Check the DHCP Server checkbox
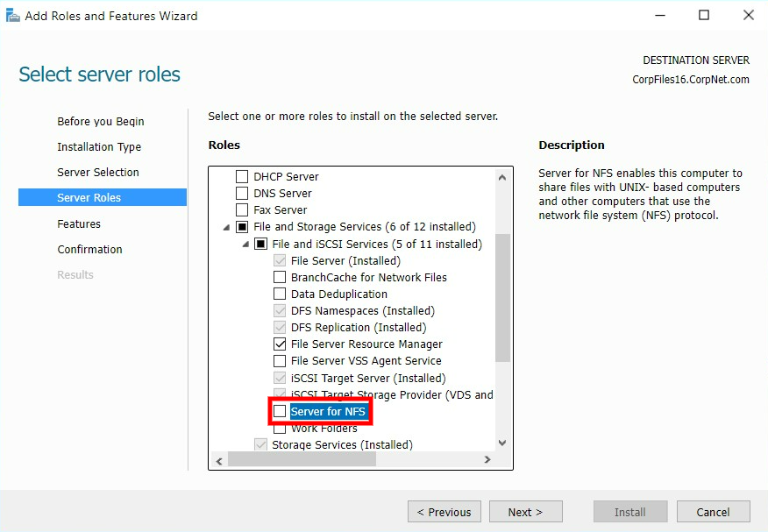 point(242,176)
